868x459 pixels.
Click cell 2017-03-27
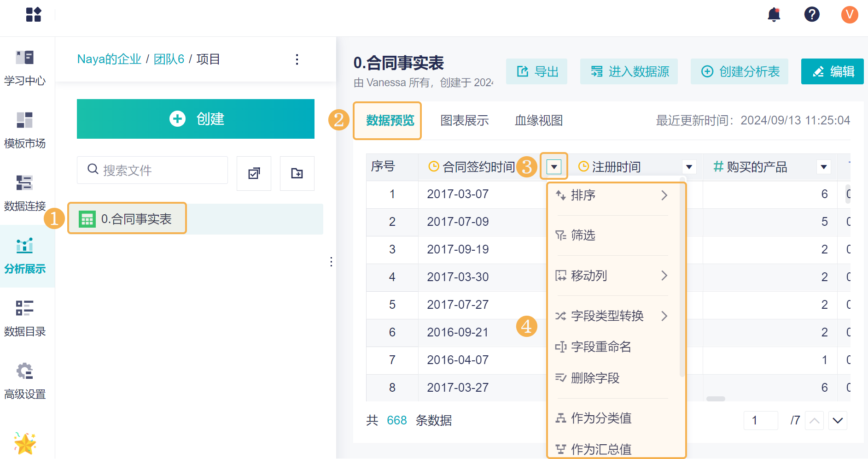[458, 388]
